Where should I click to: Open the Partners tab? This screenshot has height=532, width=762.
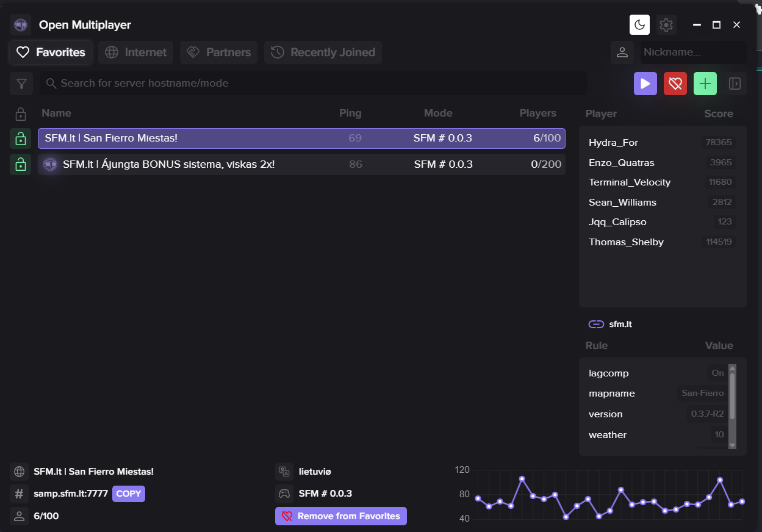pos(218,52)
